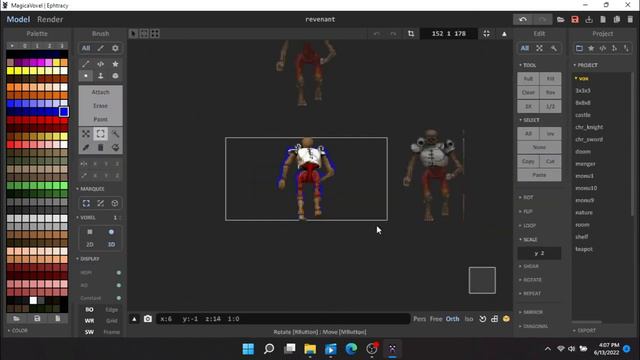Expand the SHEAR section
Viewport: 640px width, 360px height.
529,266
